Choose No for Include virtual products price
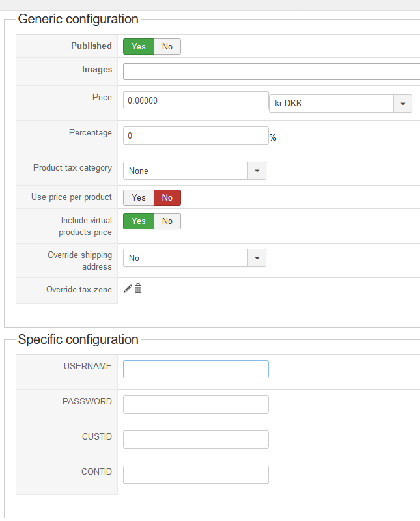The width and height of the screenshot is (420, 521). click(x=167, y=221)
